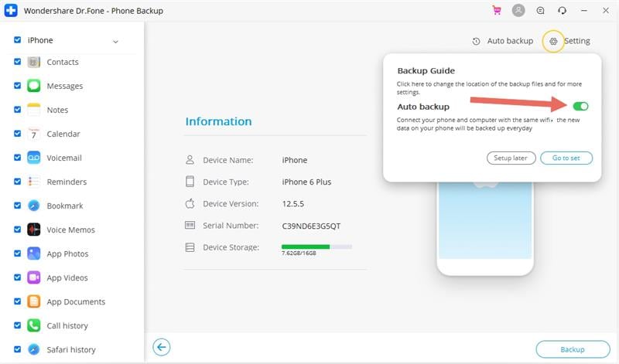Open the Setting text link
The height and width of the screenshot is (364, 619).
point(576,41)
